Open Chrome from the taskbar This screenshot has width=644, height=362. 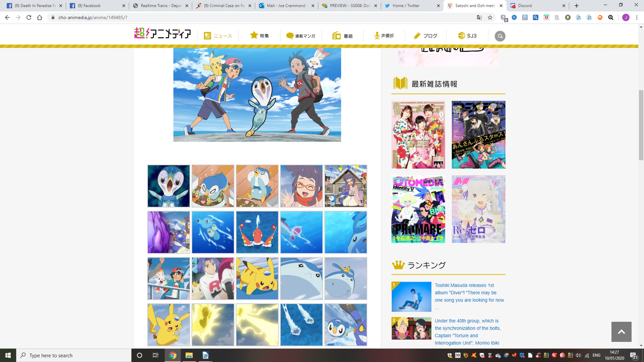click(173, 355)
